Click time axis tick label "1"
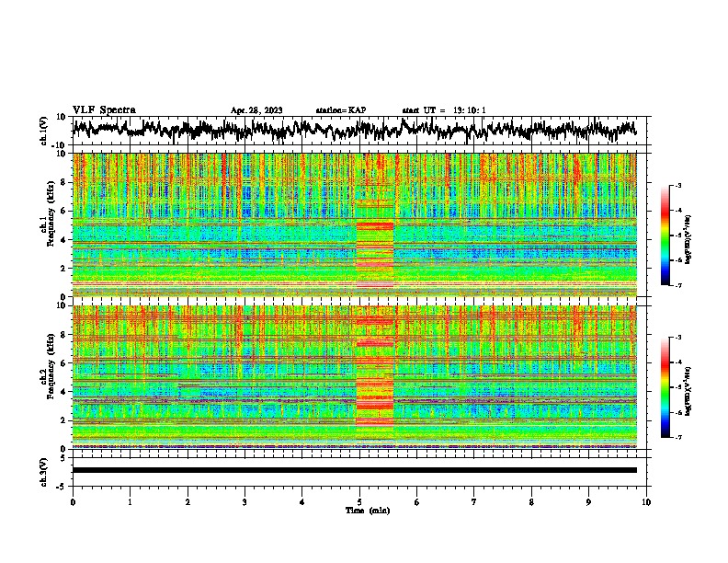The height and width of the screenshot is (563, 728). point(130,502)
